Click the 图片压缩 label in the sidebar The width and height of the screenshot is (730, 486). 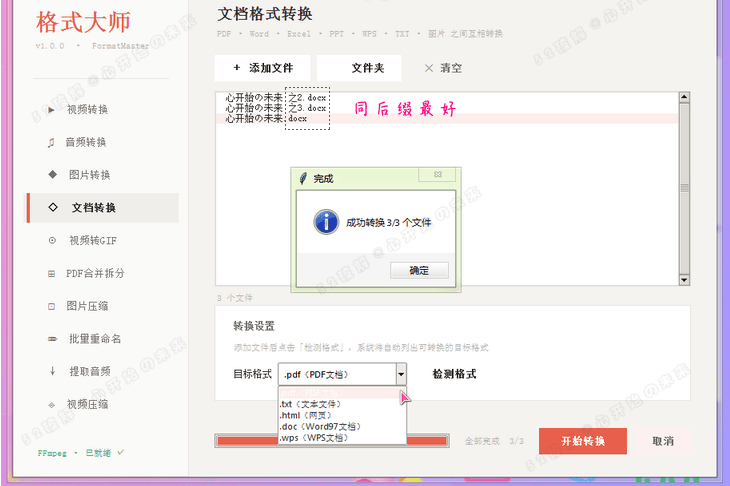click(87, 306)
